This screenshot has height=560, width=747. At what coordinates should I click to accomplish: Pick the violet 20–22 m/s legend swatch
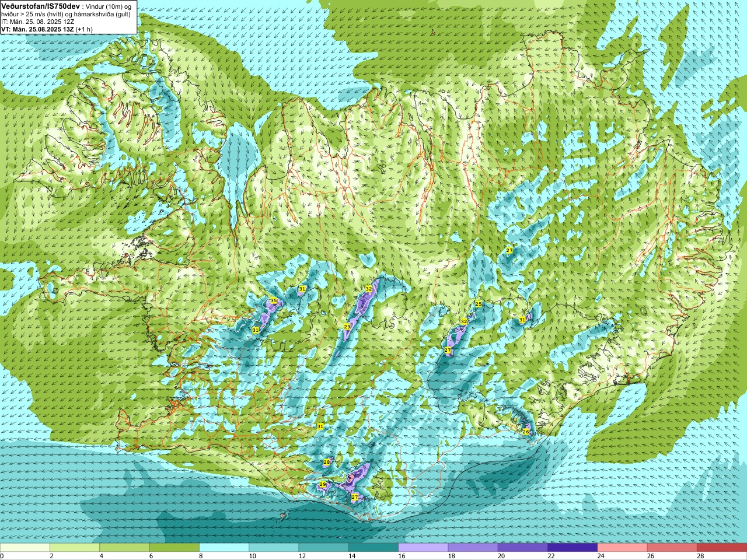(x=523, y=548)
